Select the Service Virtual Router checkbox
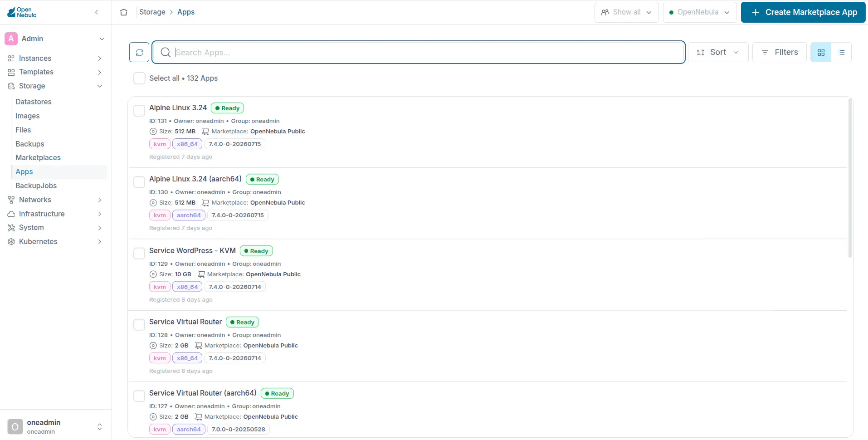This screenshot has height=440, width=868. [x=139, y=325]
